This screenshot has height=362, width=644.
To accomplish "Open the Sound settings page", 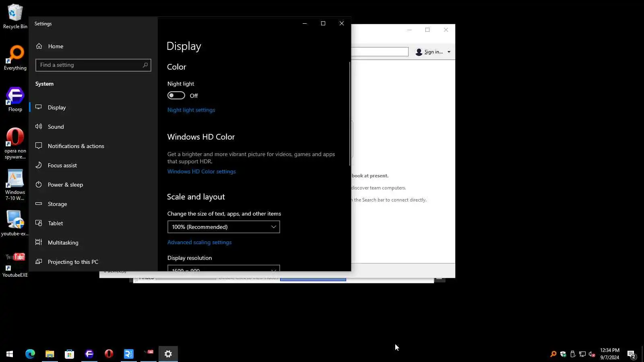I will tap(93, 127).
